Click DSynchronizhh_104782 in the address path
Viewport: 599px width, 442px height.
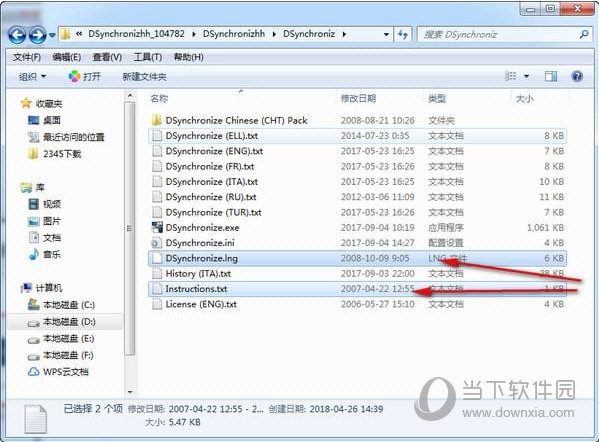[136, 34]
